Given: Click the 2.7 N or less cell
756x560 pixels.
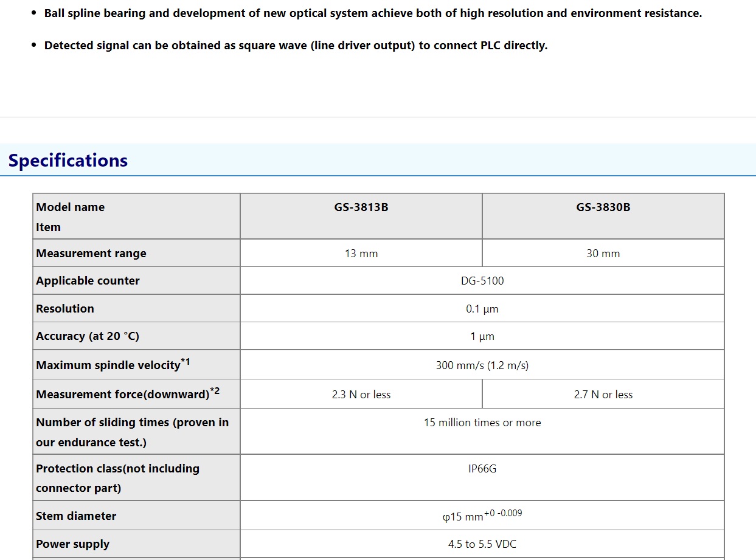Looking at the screenshot, I should pos(603,395).
